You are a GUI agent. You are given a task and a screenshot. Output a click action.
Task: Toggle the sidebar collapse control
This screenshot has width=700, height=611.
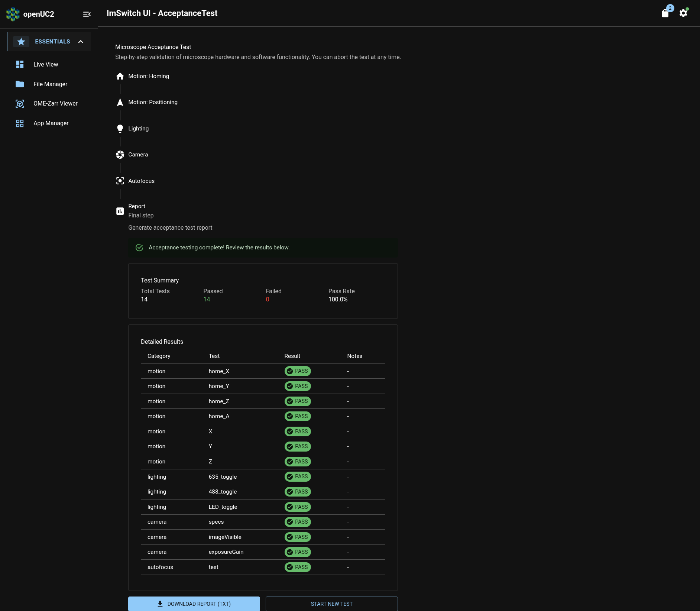pos(87,14)
